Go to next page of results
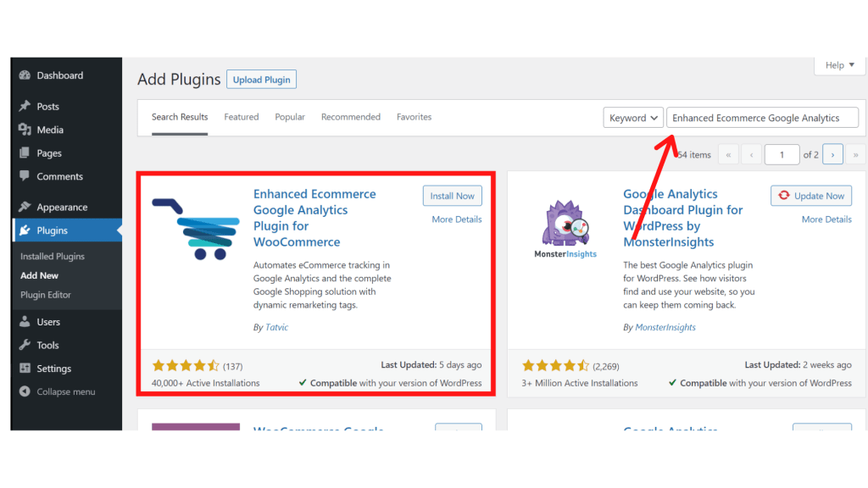The image size is (868, 488). (x=832, y=154)
